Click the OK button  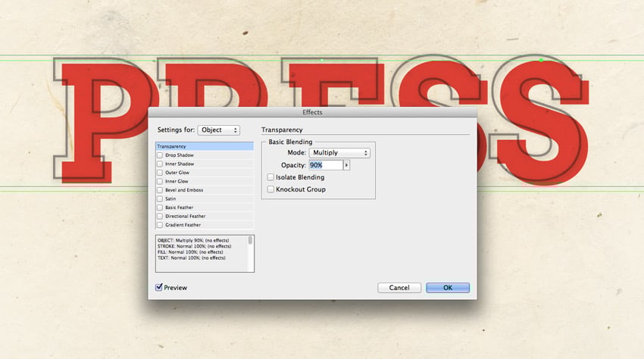click(x=448, y=288)
